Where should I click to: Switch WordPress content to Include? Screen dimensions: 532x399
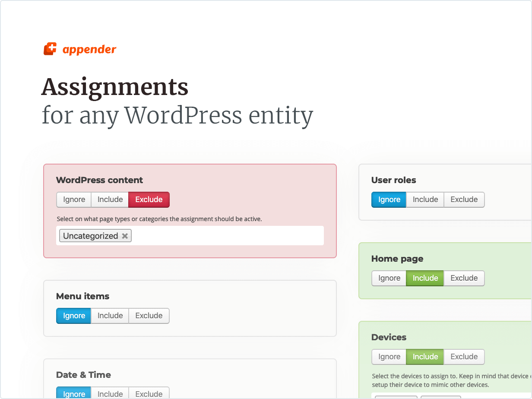point(110,199)
